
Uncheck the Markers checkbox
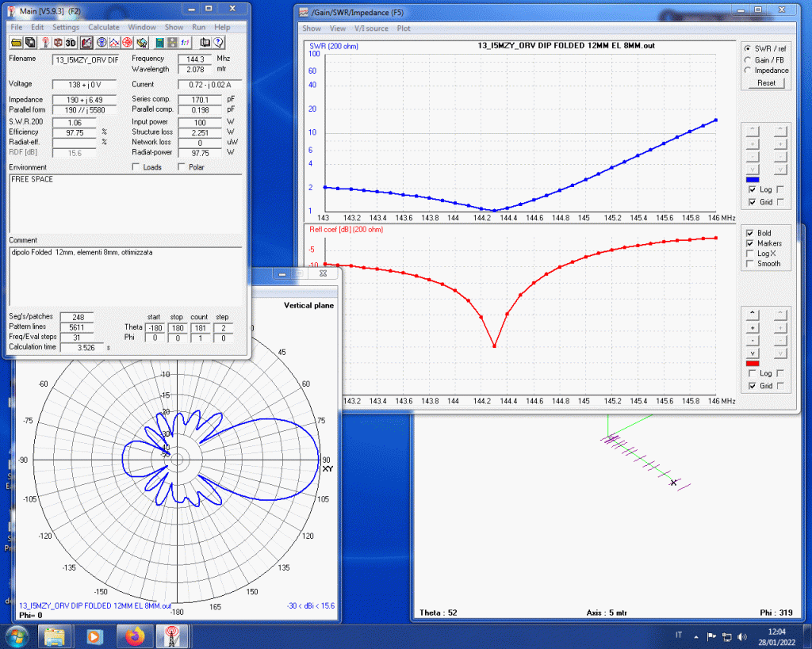tap(750, 243)
